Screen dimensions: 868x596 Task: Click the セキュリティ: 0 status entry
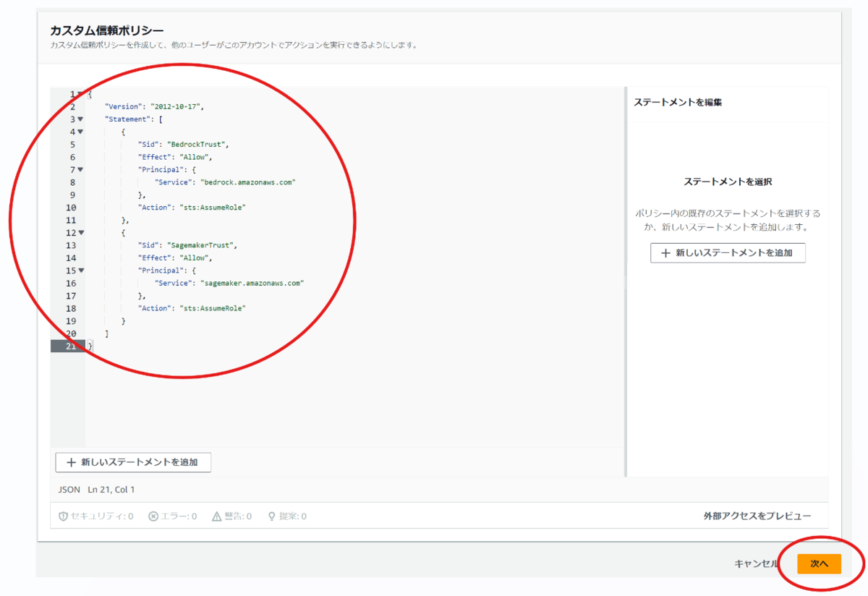96,516
